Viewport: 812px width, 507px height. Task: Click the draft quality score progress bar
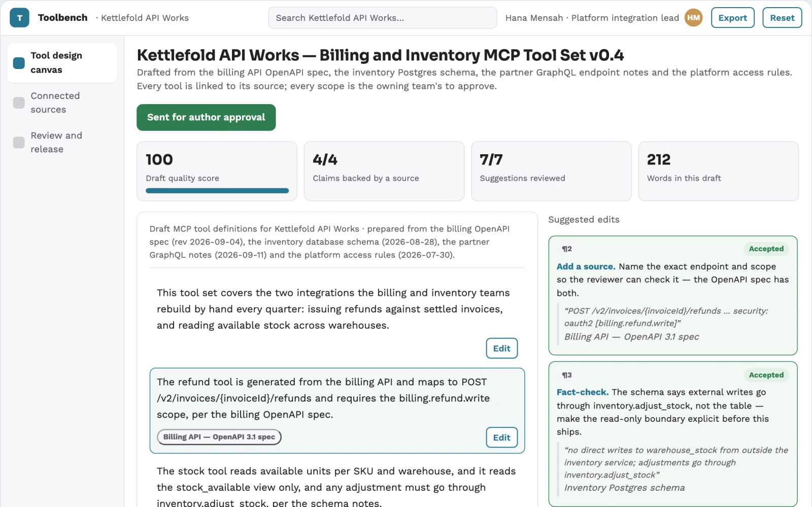pos(217,191)
